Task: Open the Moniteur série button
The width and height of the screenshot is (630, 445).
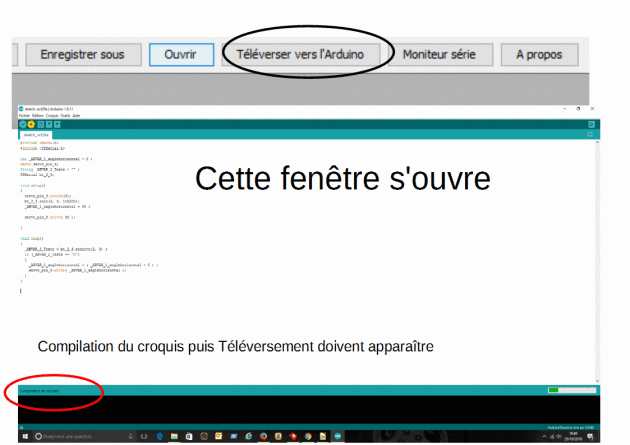Action: tap(440, 55)
